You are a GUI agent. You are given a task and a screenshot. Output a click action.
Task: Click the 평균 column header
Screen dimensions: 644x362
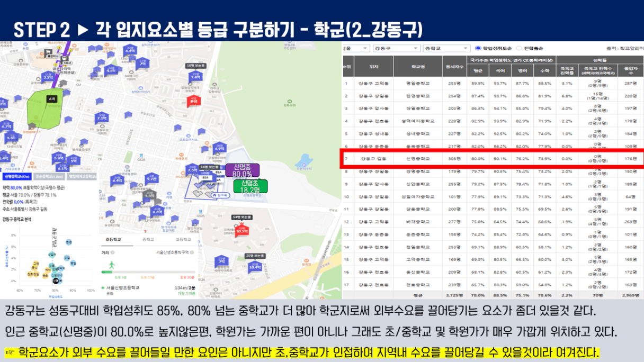[x=478, y=70]
